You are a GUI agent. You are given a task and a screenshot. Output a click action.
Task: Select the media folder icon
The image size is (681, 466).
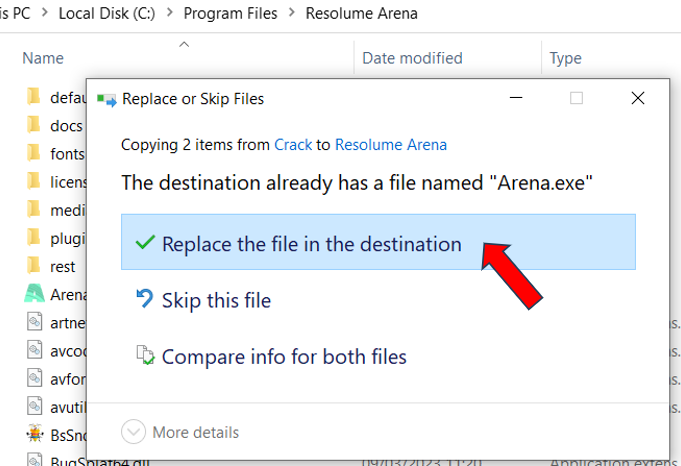(34, 210)
